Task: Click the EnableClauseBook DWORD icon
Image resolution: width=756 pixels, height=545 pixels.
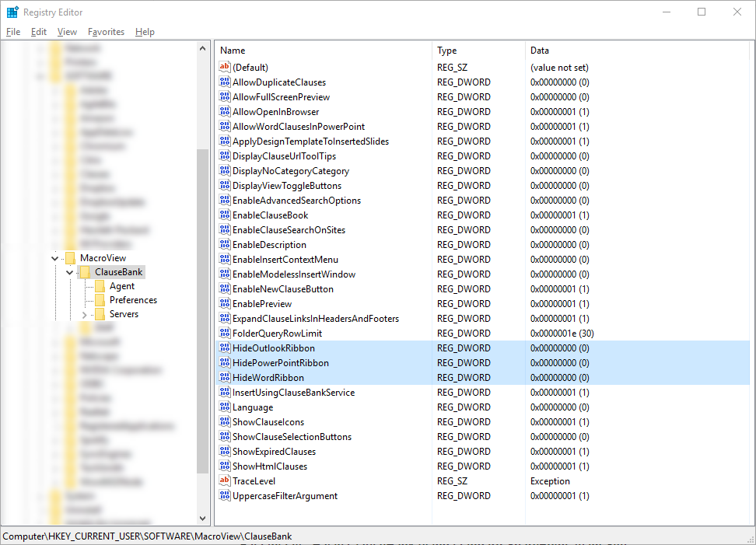Action: coord(224,215)
